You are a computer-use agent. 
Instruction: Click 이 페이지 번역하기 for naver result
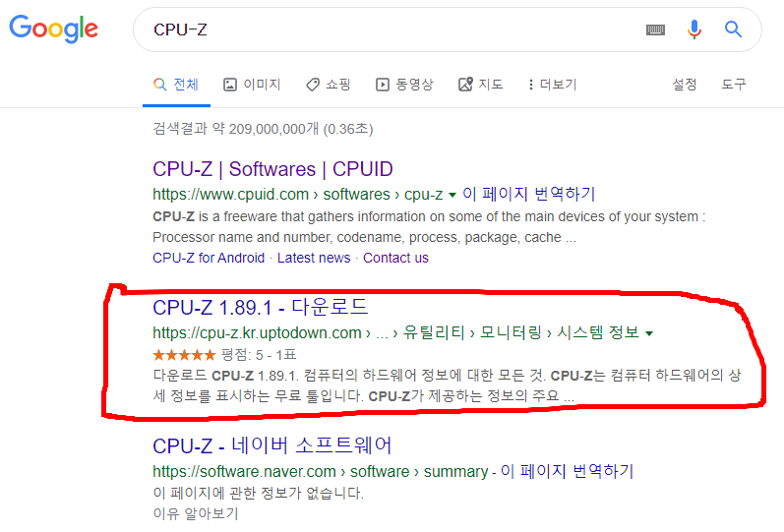[x=567, y=471]
